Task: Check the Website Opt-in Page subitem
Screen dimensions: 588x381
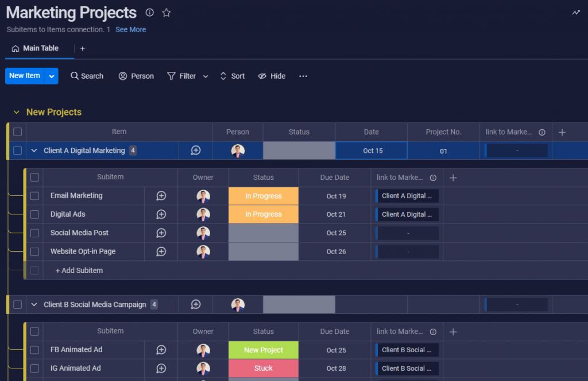Action: point(34,252)
